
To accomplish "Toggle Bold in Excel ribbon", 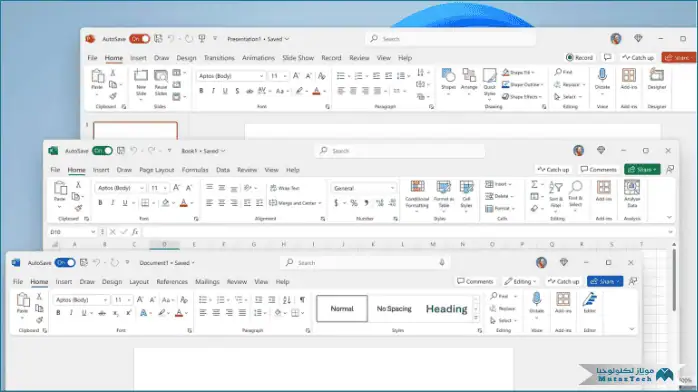I will 100,202.
